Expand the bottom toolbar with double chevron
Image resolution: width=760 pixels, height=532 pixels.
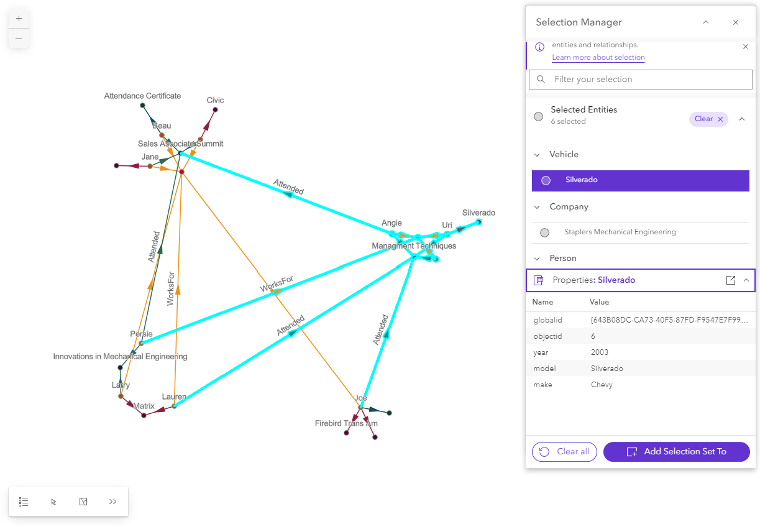[112, 502]
